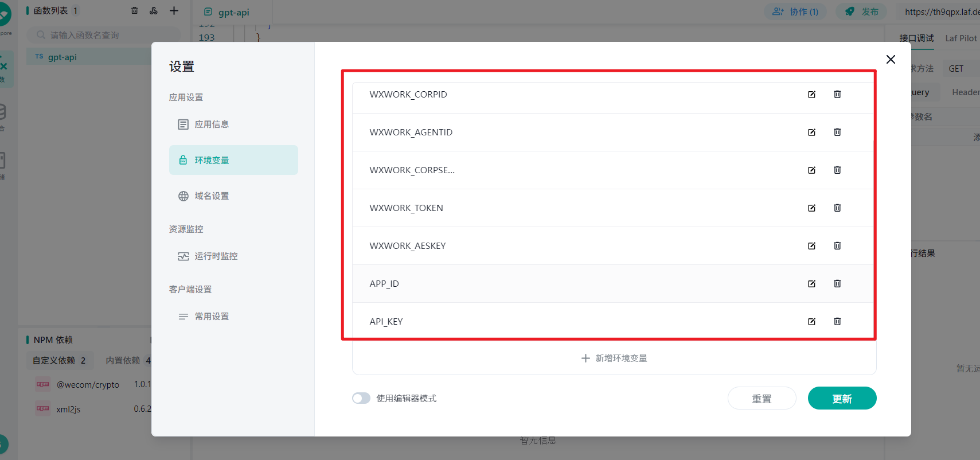Screen dimensions: 980x460
Task: Switch to gpt-api editor tab
Action: coord(227,12)
